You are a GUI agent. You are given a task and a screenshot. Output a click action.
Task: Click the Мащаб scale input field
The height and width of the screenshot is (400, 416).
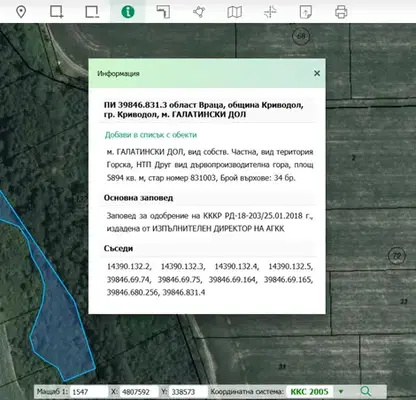click(89, 392)
